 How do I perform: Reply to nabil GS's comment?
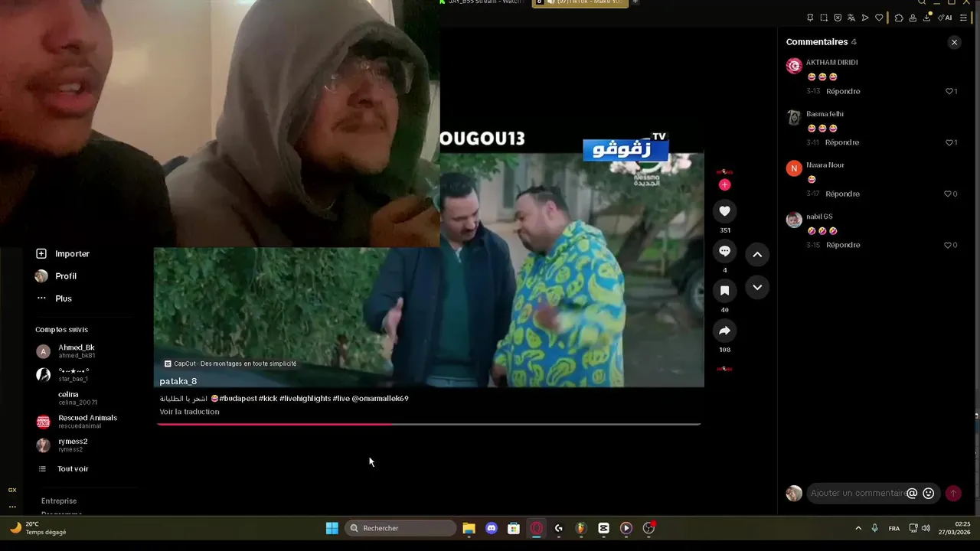click(843, 245)
